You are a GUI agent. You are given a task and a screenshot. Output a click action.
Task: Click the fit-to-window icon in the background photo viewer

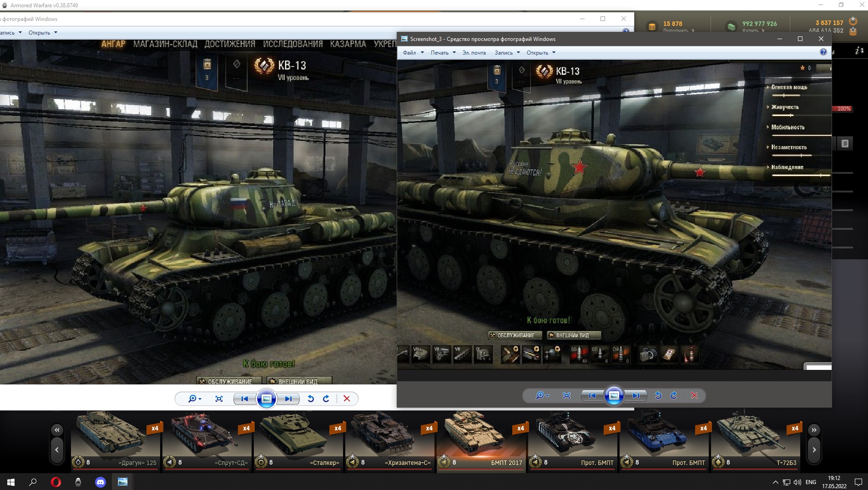tap(219, 399)
